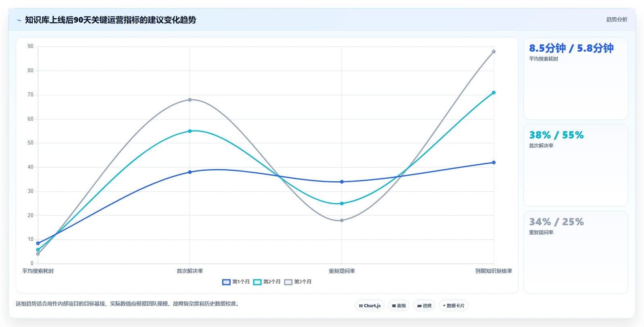Click the 34% / 25% metric value

pos(556,222)
